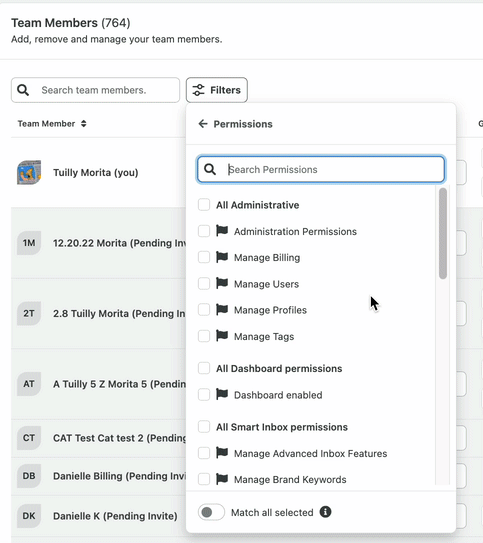Click the back arrow beside Permissions

[203, 124]
